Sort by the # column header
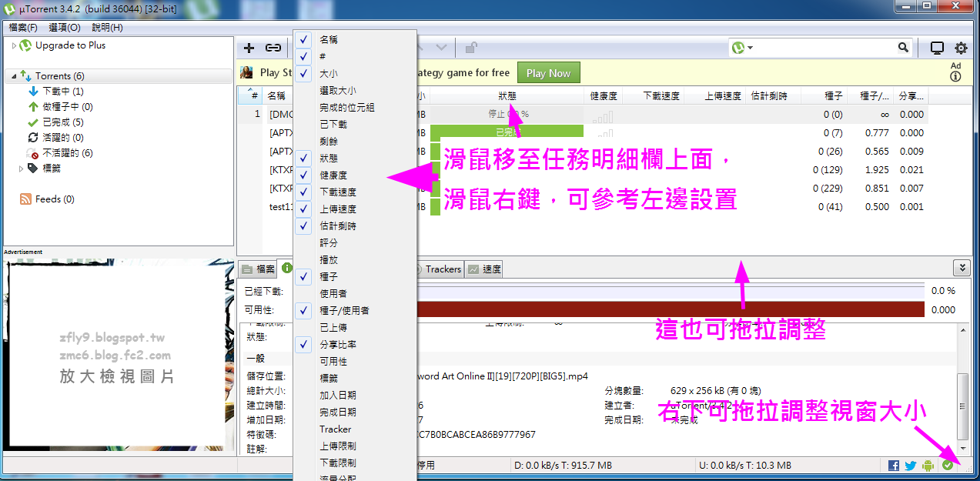This screenshot has height=481, width=980. click(251, 96)
